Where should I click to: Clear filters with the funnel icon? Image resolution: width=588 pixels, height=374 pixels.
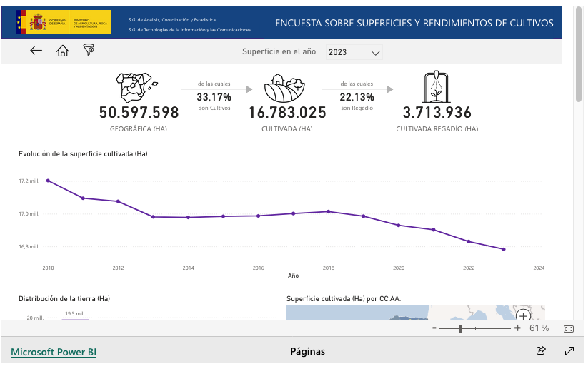click(x=89, y=50)
